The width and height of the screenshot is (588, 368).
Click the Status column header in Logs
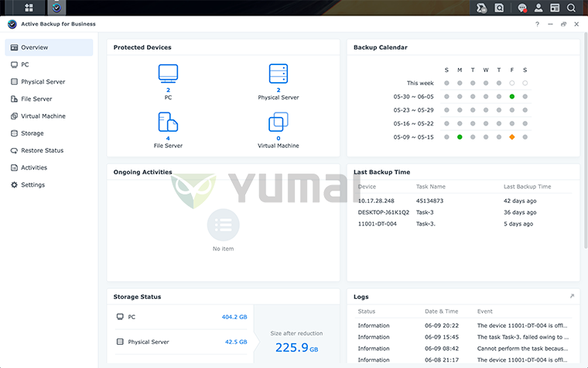(x=367, y=311)
